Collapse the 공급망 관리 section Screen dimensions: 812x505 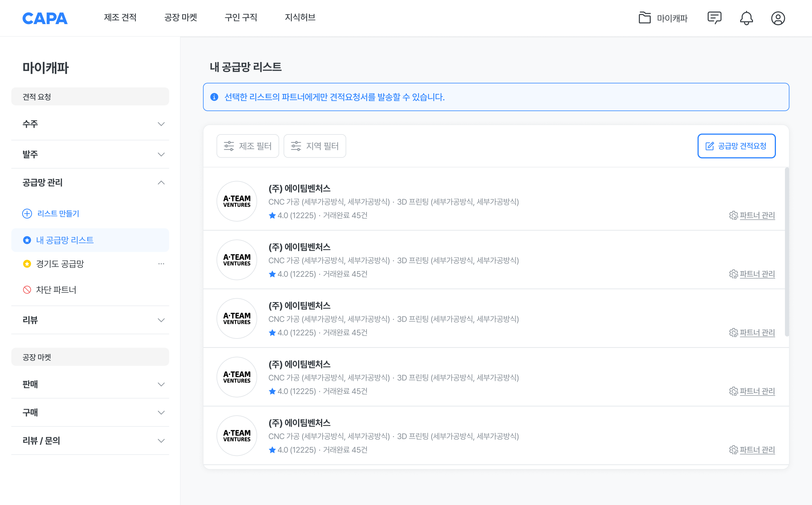(162, 183)
